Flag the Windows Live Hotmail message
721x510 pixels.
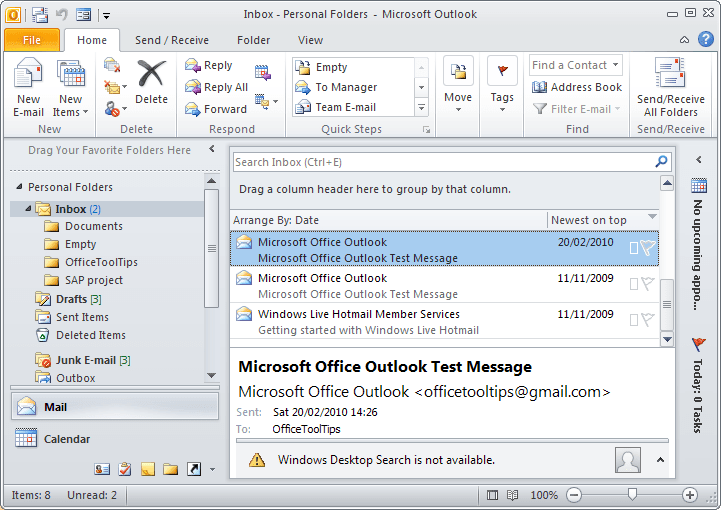(648, 320)
